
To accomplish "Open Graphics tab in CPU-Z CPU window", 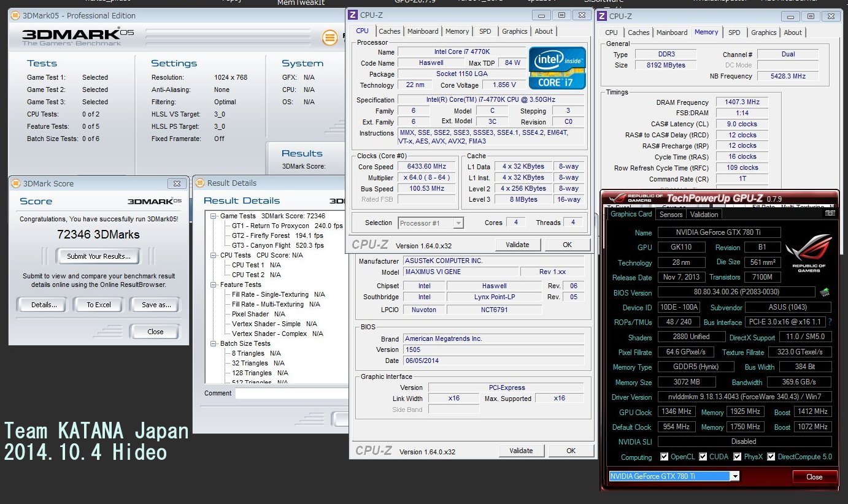I will (x=514, y=31).
